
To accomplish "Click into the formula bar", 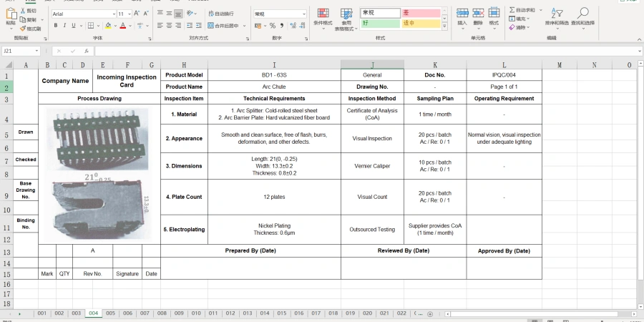I will 366,52.
